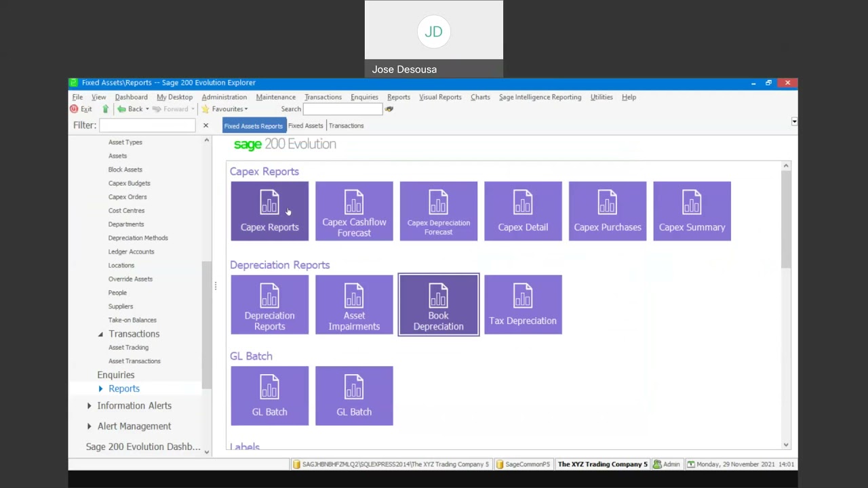Select Asset Transactions in the tree

[x=134, y=361]
